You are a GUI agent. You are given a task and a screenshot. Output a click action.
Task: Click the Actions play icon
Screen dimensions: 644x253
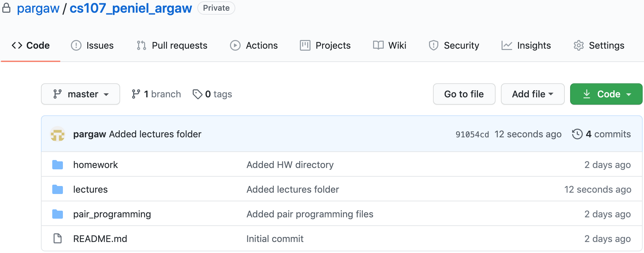tap(235, 45)
